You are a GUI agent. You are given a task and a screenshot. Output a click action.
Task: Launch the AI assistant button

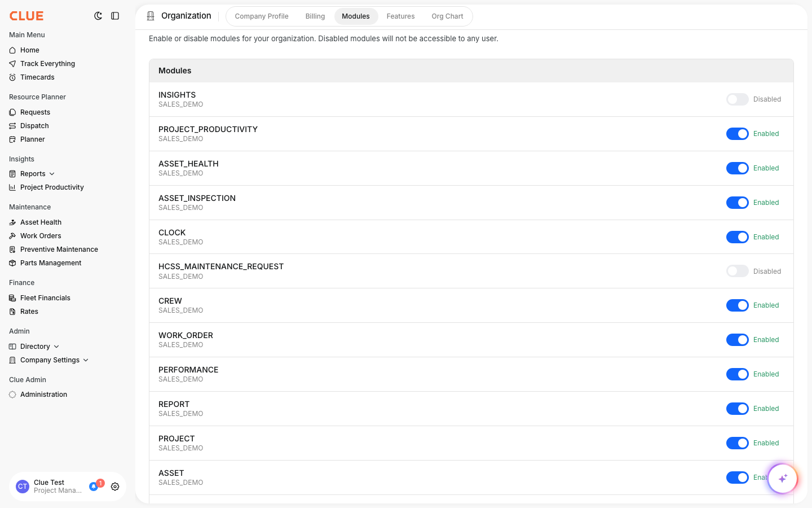(x=783, y=478)
